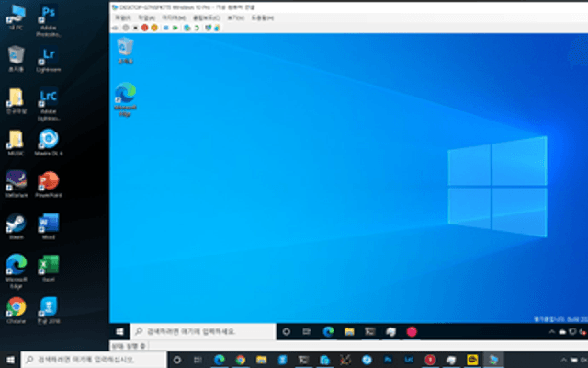Image resolution: width=588 pixels, height=368 pixels.
Task: Select the Stellarium desktop shortcut
Action: pos(17,184)
